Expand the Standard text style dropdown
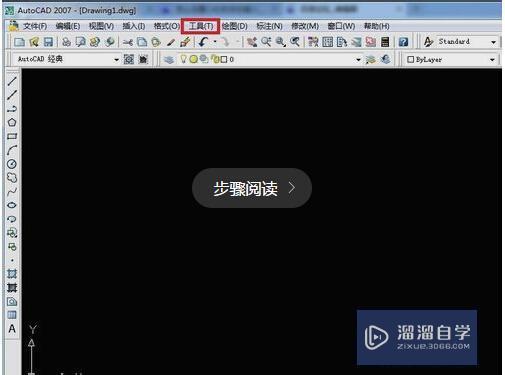 [x=494, y=42]
